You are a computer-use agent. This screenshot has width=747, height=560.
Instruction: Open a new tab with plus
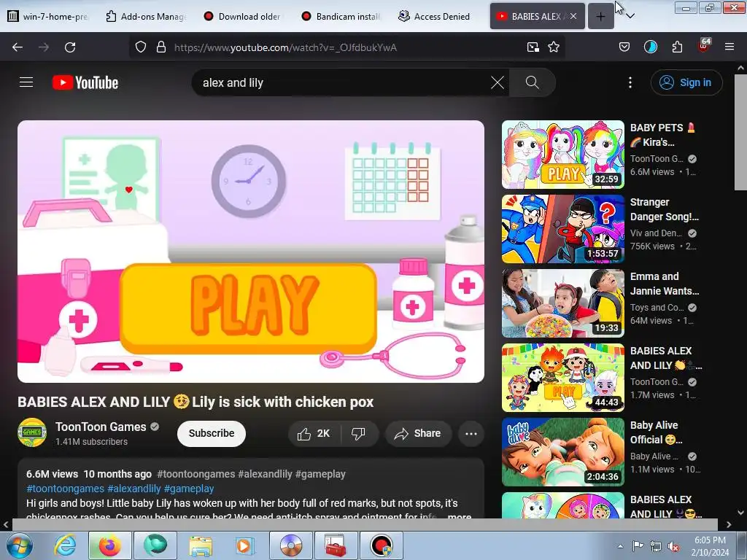[601, 16]
